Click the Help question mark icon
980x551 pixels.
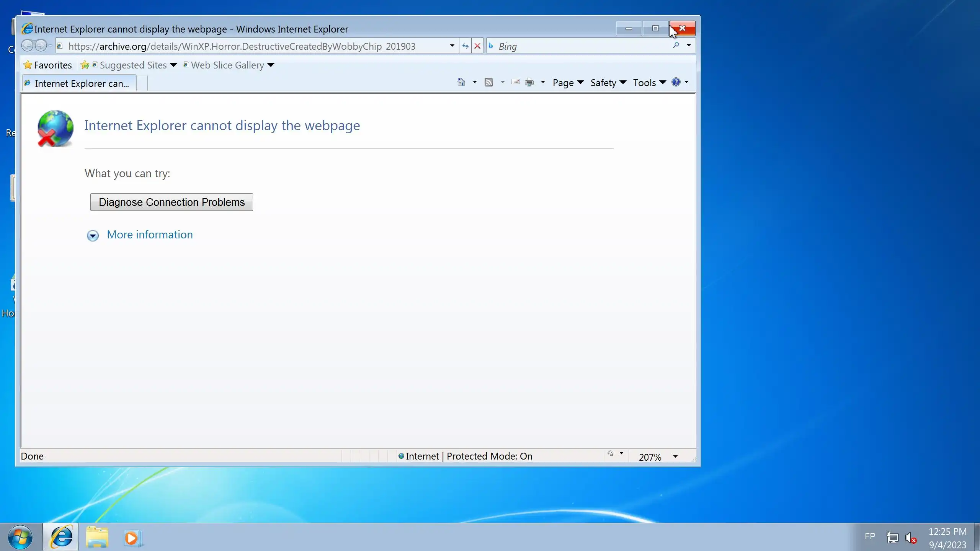676,82
